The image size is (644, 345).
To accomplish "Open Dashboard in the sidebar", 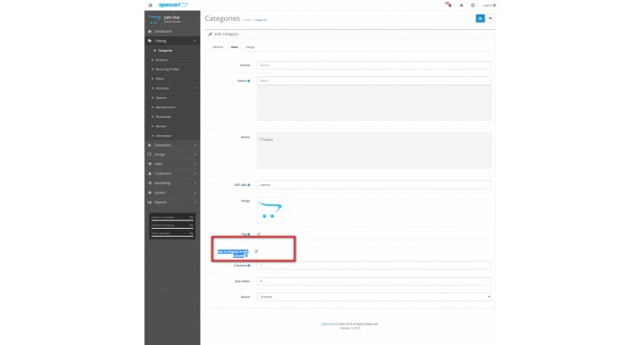I will 172,31.
